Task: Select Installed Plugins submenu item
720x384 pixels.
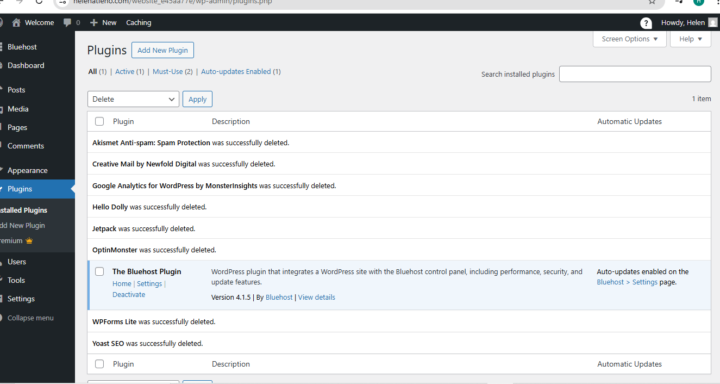Action: 23,210
